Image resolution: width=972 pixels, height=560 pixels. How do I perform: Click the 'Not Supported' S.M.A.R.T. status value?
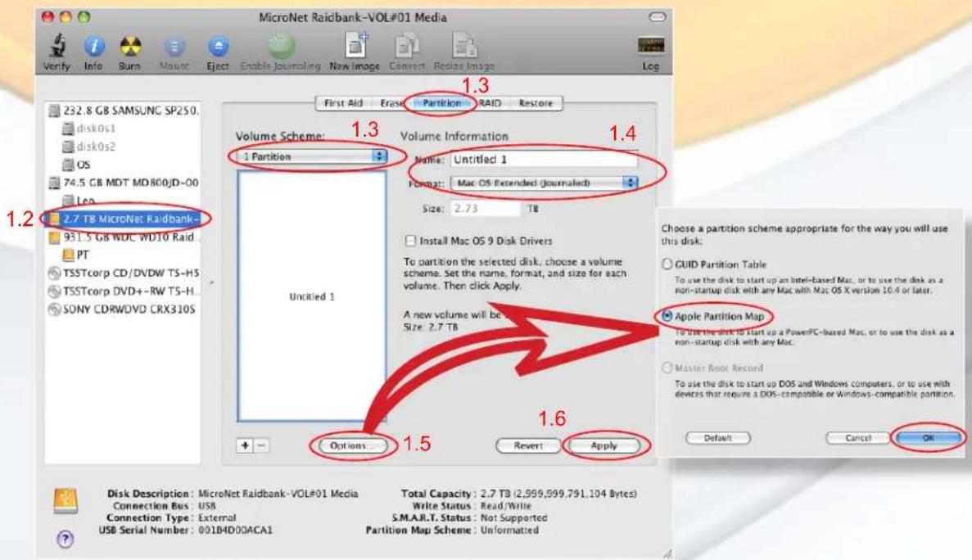[x=514, y=518]
